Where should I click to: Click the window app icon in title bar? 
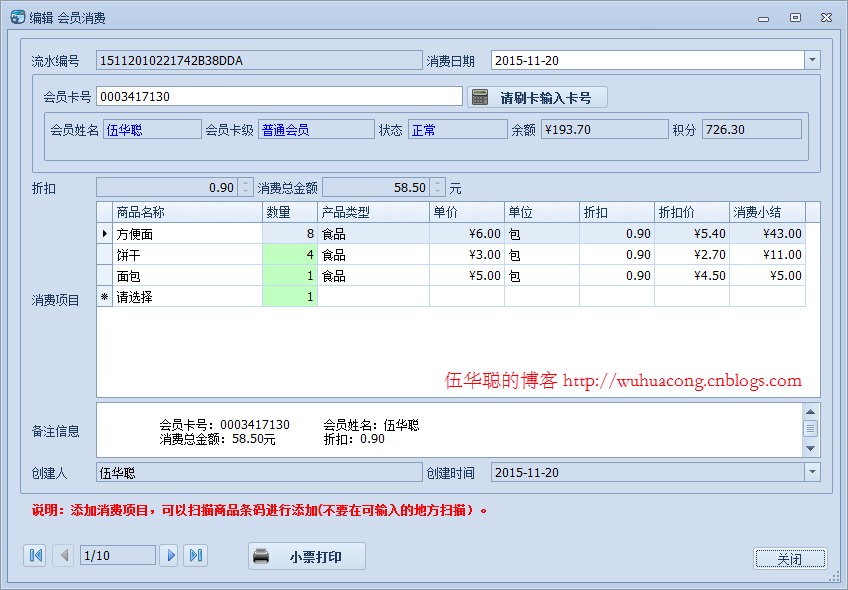[17, 17]
